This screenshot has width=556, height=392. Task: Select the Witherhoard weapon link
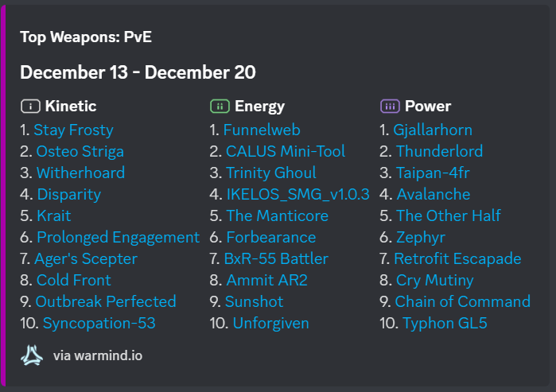[80, 173]
